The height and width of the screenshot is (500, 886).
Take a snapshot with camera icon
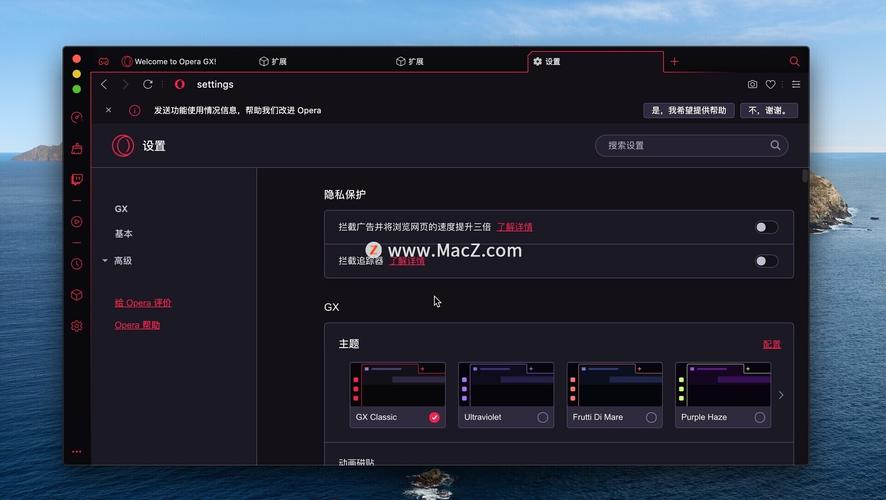(752, 84)
